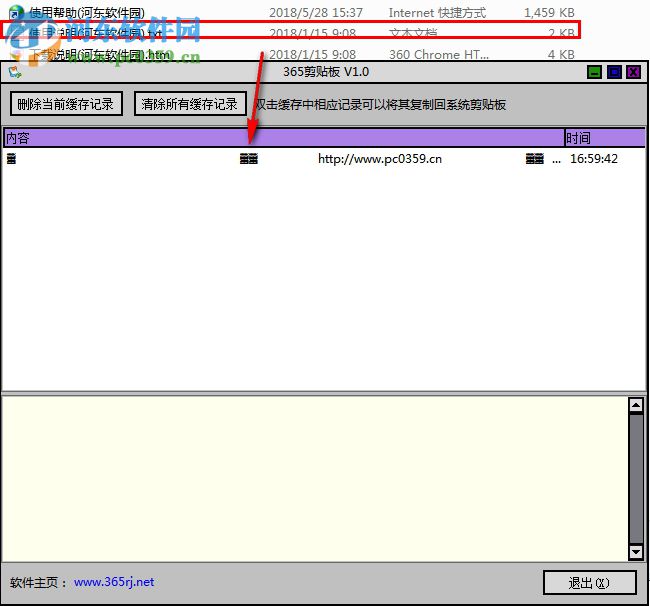This screenshot has height=606, width=650.
Task: Click the 2018/5/28 15:37 date cell
Action: point(316,13)
